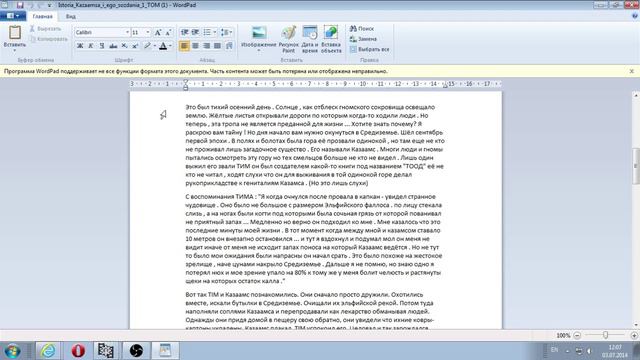Screen dimensions: 640x360
Task: Click the Windows Start button
Action: coord(13,351)
